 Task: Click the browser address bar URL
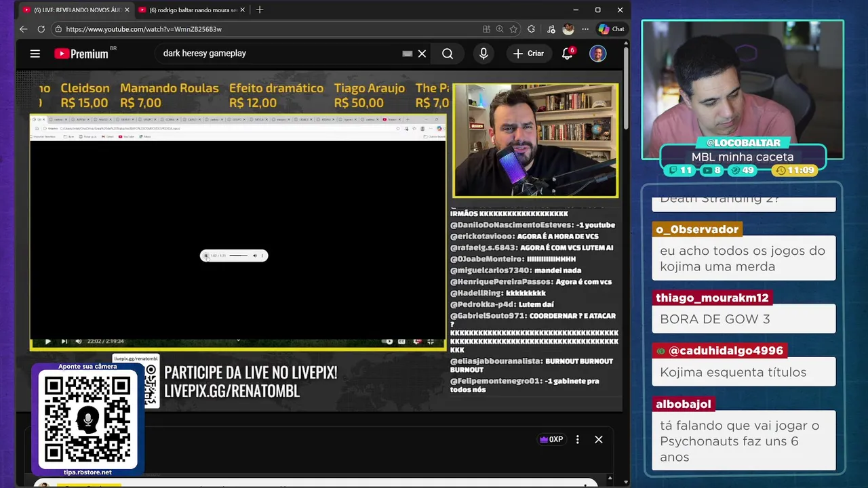point(144,29)
